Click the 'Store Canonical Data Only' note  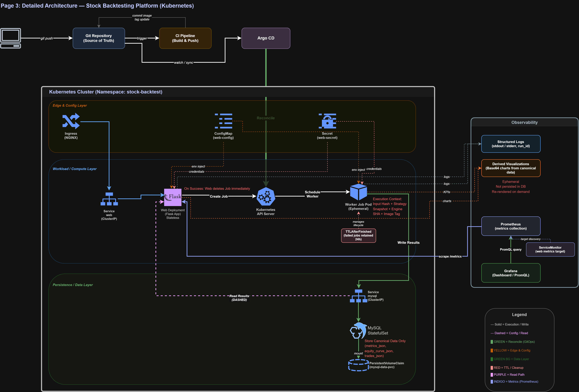click(385, 348)
